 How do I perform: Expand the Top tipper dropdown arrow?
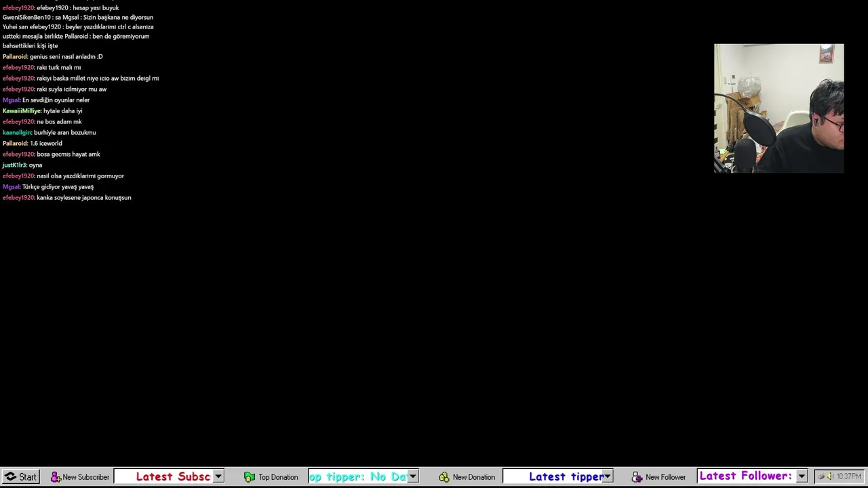point(412,476)
